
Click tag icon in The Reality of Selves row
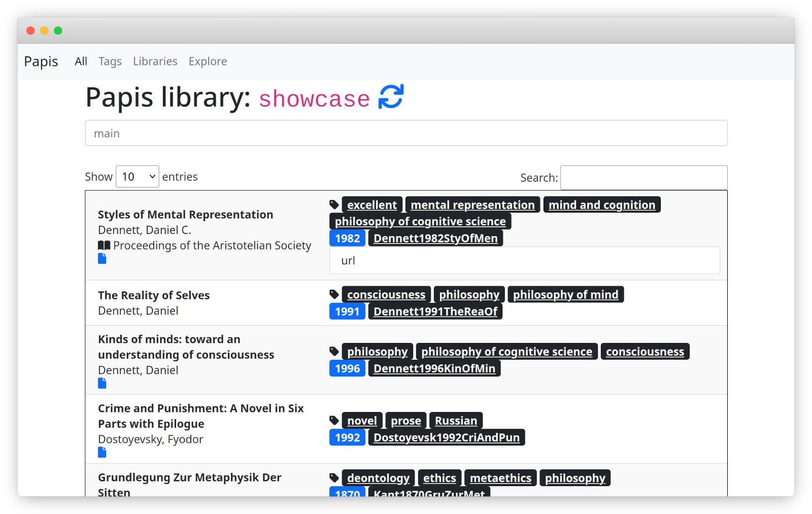pyautogui.click(x=334, y=294)
